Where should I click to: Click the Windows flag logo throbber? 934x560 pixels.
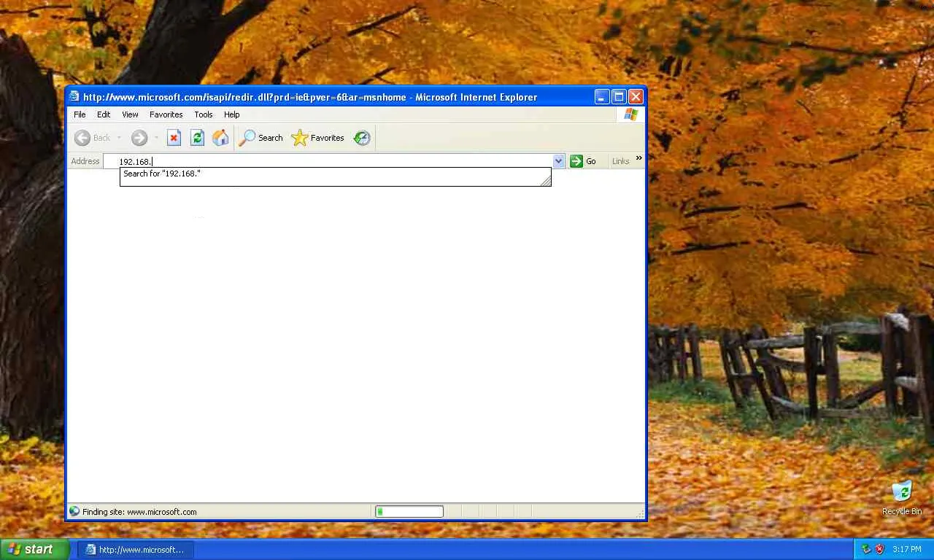630,114
